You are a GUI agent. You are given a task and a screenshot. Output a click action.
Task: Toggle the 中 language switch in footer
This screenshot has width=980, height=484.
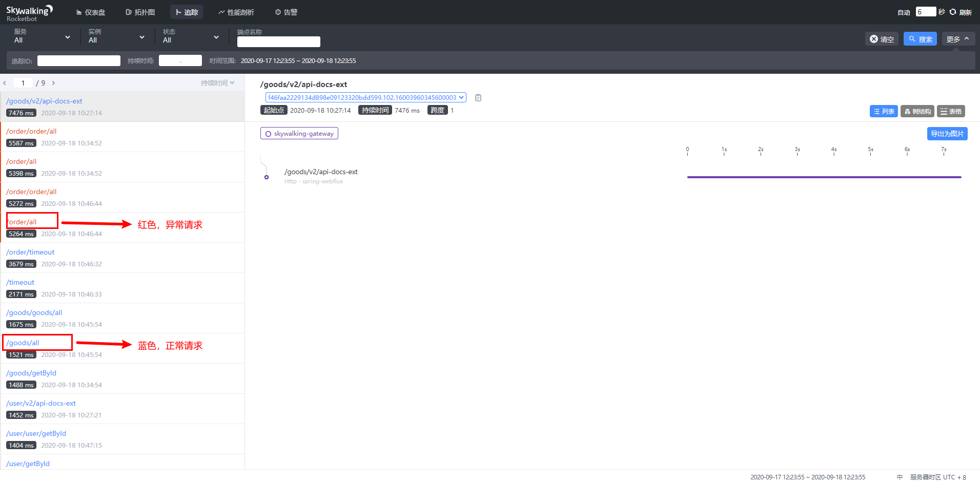(900, 477)
